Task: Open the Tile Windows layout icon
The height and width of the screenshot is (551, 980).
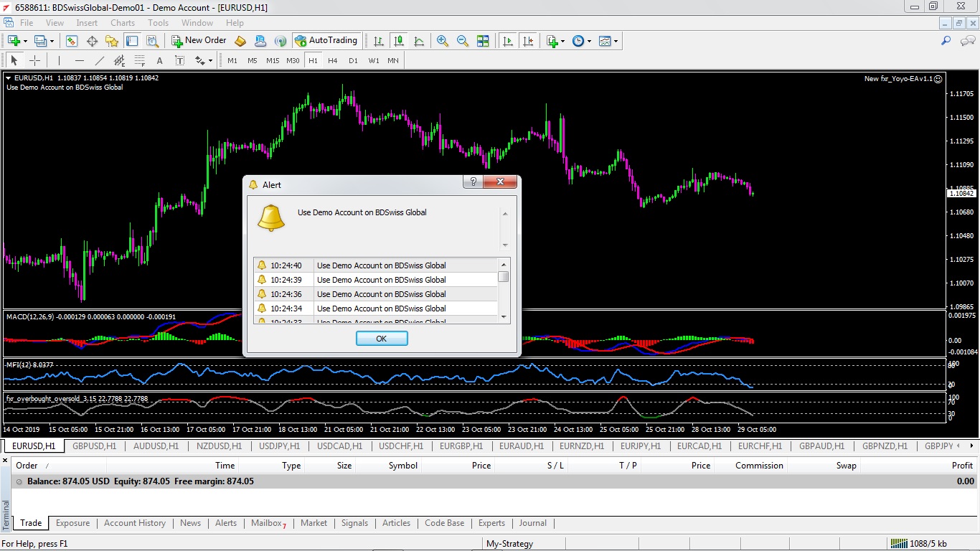Action: 483,41
